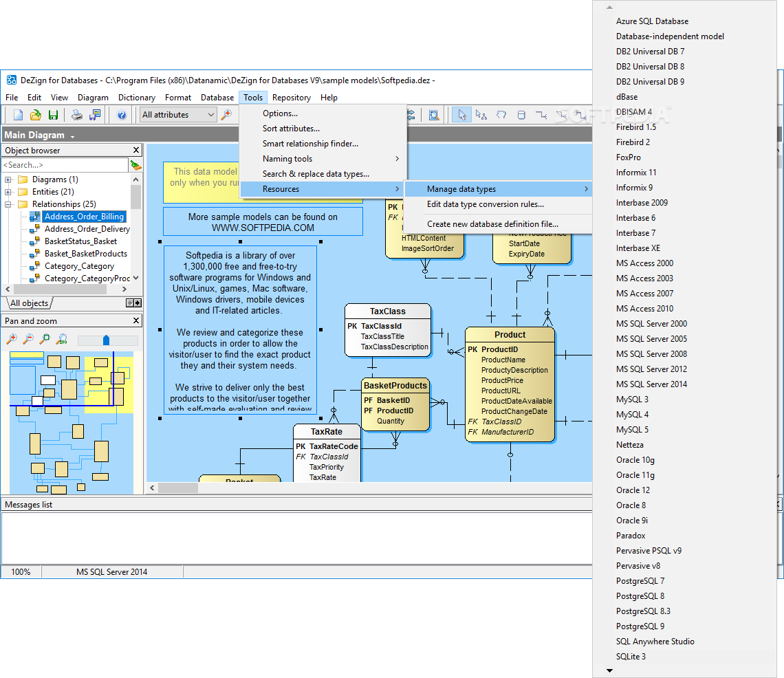Open the Repository menu
The image size is (784, 678).
(x=292, y=98)
